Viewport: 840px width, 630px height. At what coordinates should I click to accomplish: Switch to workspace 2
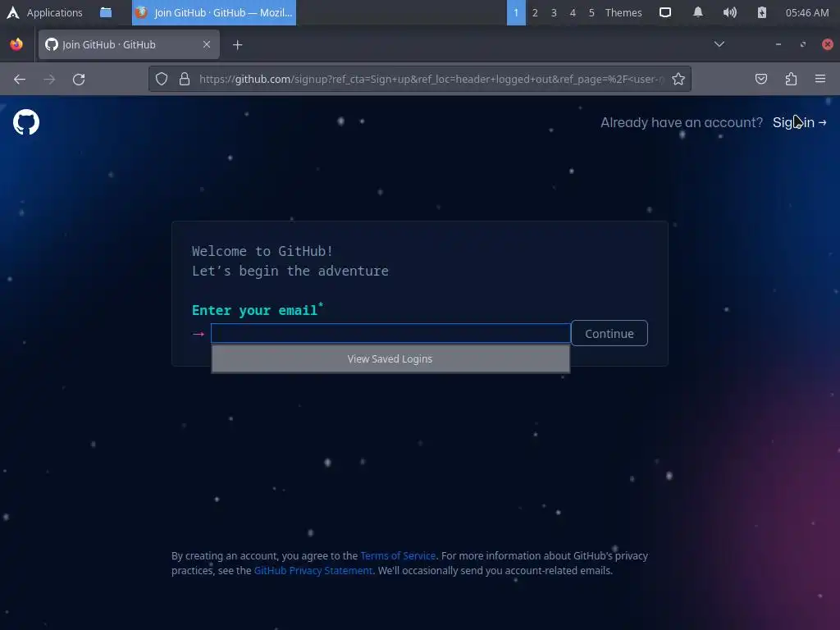click(535, 12)
